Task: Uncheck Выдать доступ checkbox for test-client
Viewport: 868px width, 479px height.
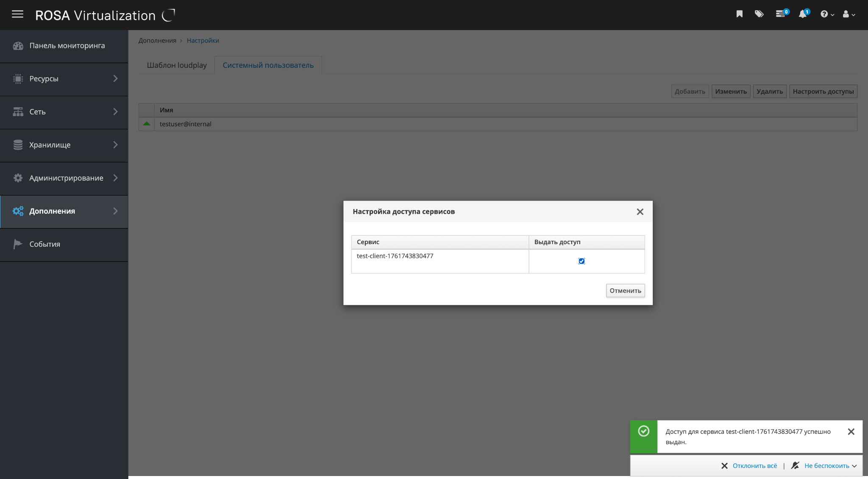Action: coord(581,261)
